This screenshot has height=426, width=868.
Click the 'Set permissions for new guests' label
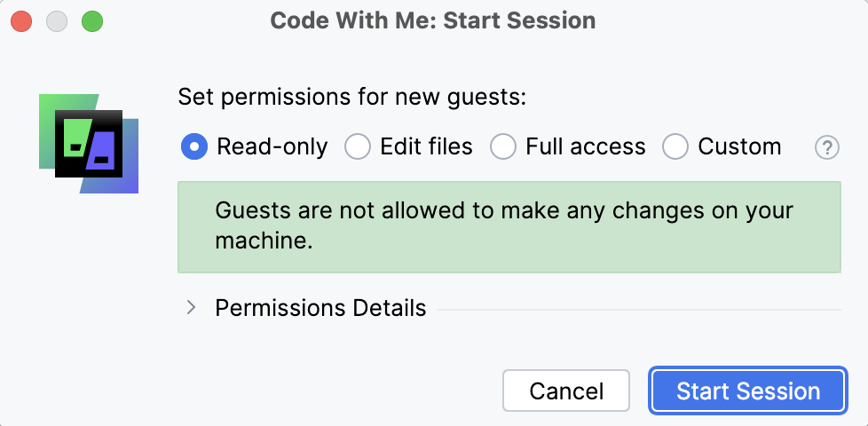click(x=352, y=97)
